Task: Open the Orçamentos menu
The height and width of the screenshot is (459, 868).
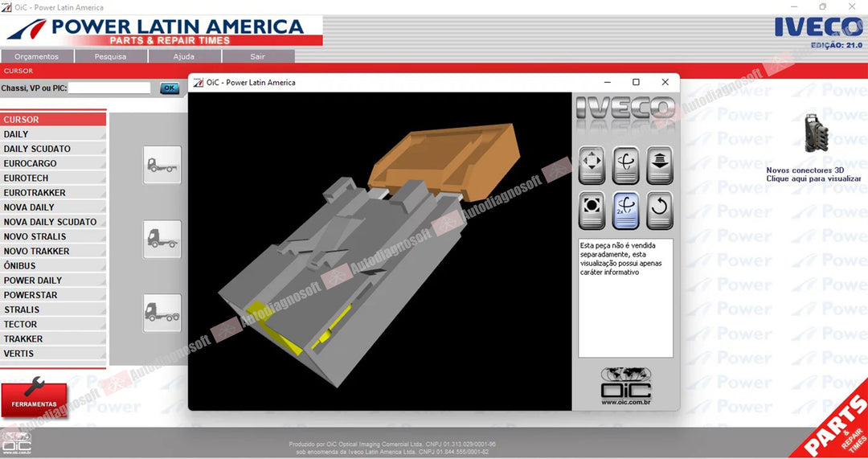Action: click(37, 56)
